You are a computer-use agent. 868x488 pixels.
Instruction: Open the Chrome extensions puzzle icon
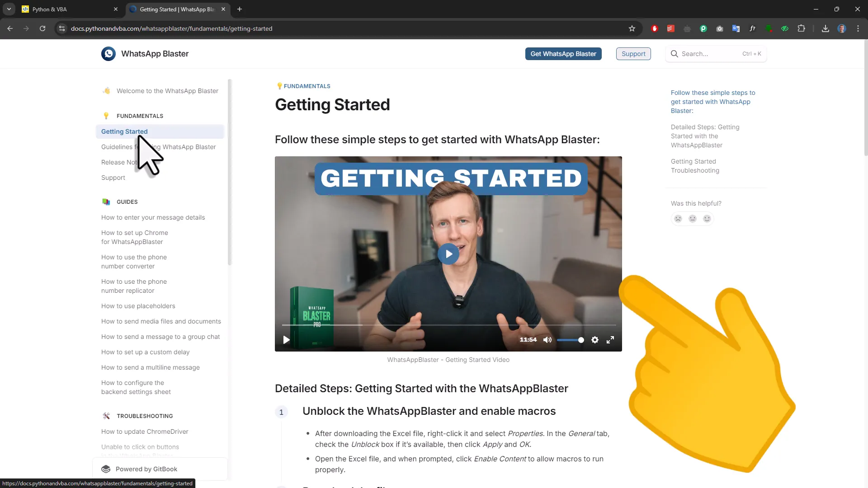tap(801, 28)
